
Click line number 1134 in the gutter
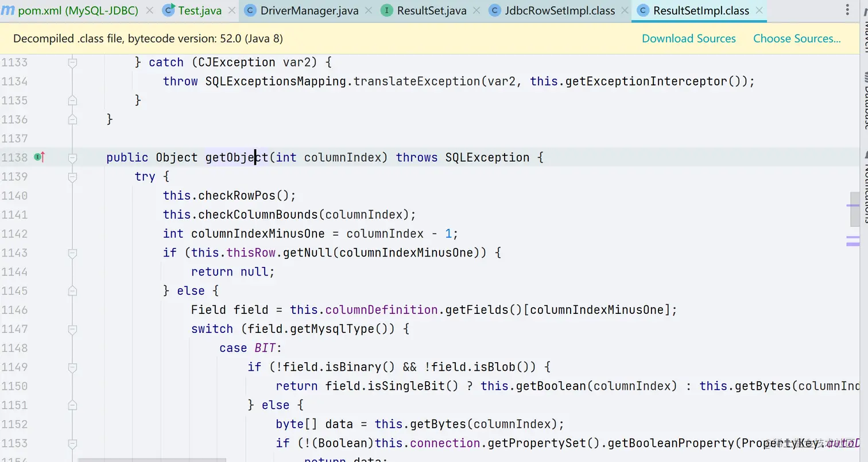coord(14,81)
